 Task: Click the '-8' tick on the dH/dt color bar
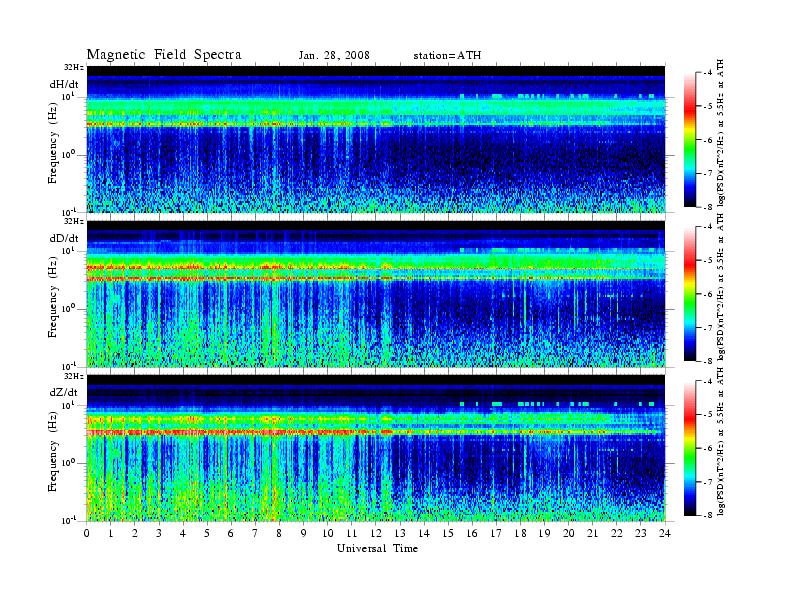pos(708,207)
